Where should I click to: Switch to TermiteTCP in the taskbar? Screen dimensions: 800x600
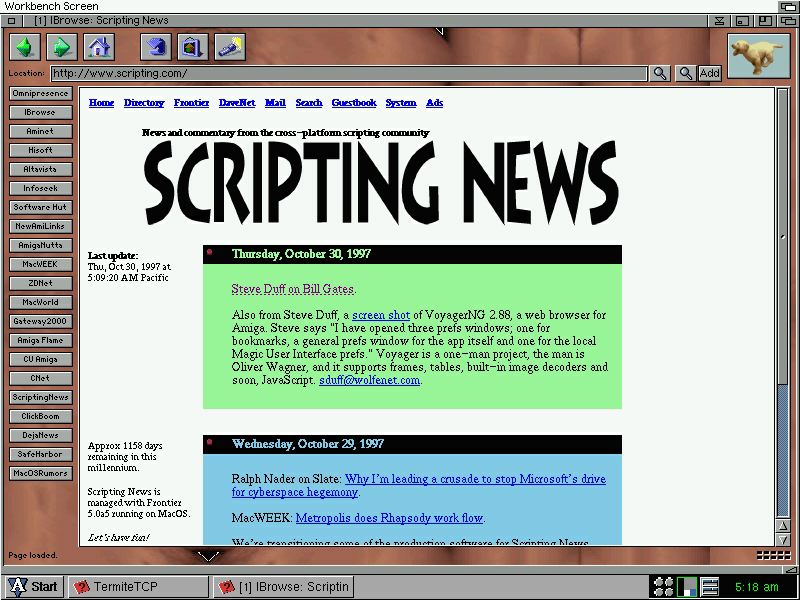coord(137,587)
